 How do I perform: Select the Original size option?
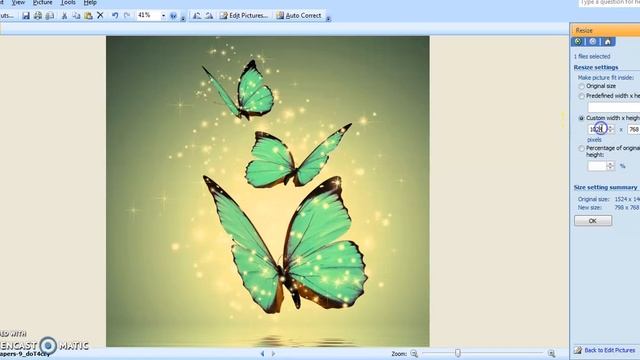[582, 87]
